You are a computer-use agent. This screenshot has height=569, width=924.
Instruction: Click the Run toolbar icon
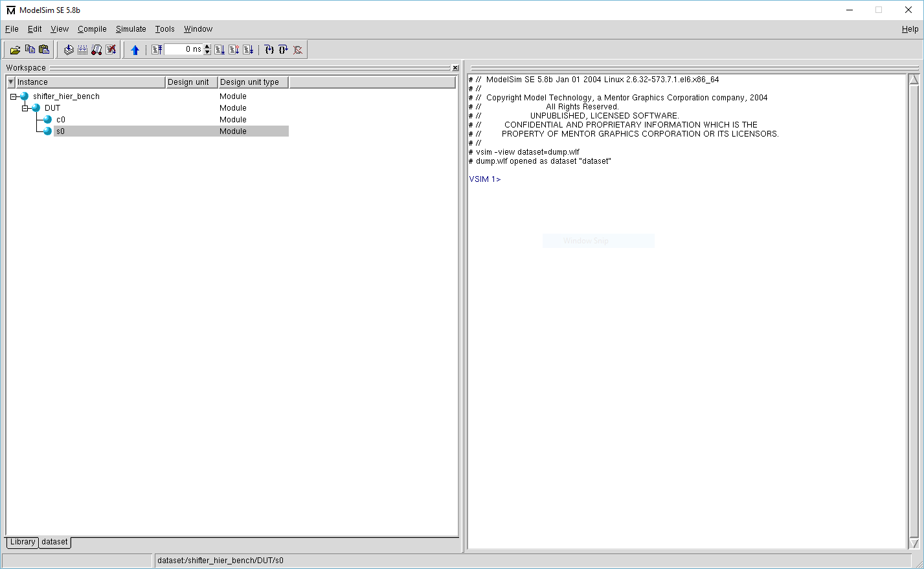[221, 49]
